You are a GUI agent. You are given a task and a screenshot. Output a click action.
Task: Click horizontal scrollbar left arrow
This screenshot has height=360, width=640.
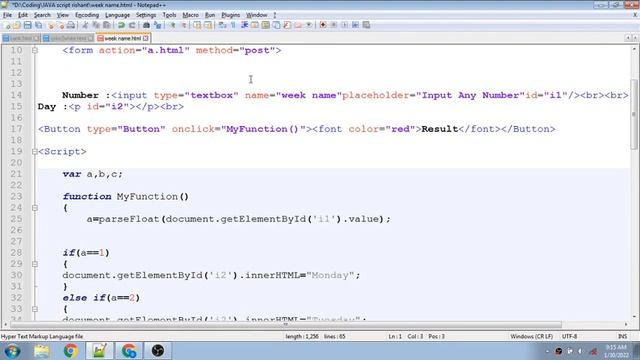(x=5, y=324)
